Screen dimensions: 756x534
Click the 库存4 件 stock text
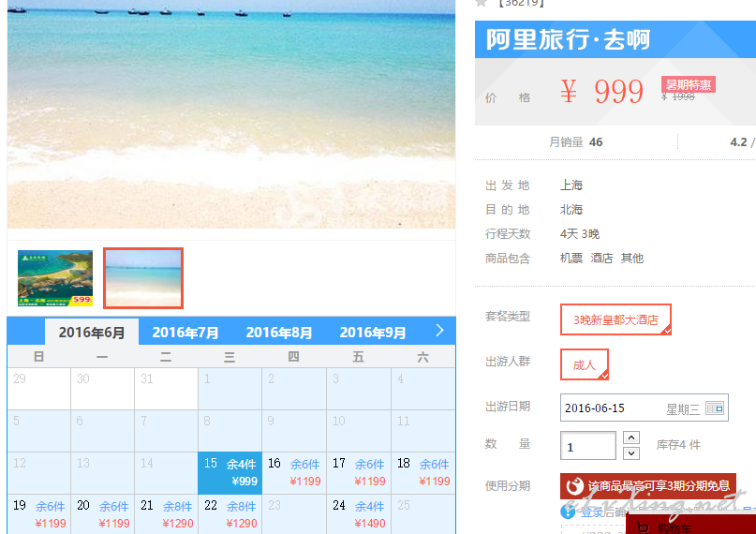coord(678,445)
